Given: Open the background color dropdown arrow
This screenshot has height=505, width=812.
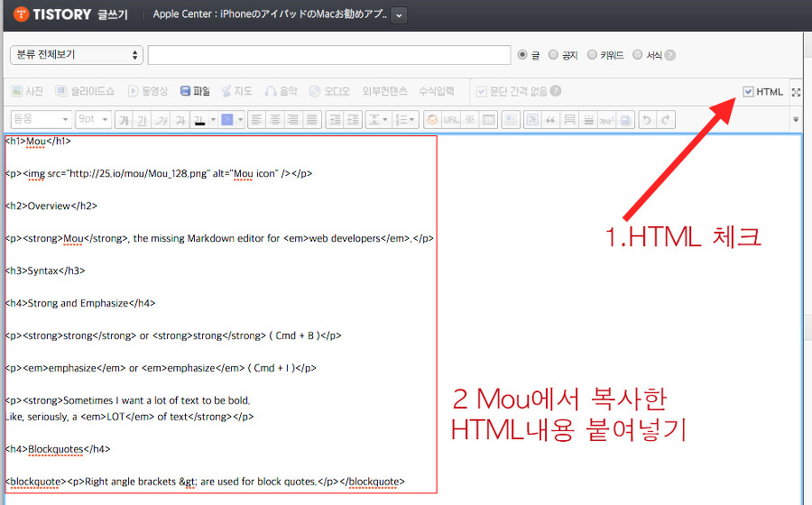Looking at the screenshot, I should pos(240,120).
